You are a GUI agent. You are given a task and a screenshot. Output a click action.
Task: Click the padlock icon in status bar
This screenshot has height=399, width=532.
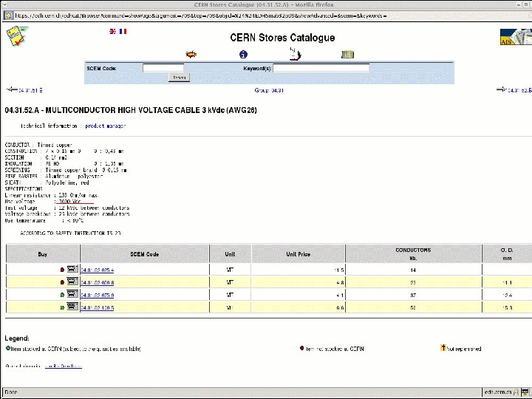[x=516, y=392]
